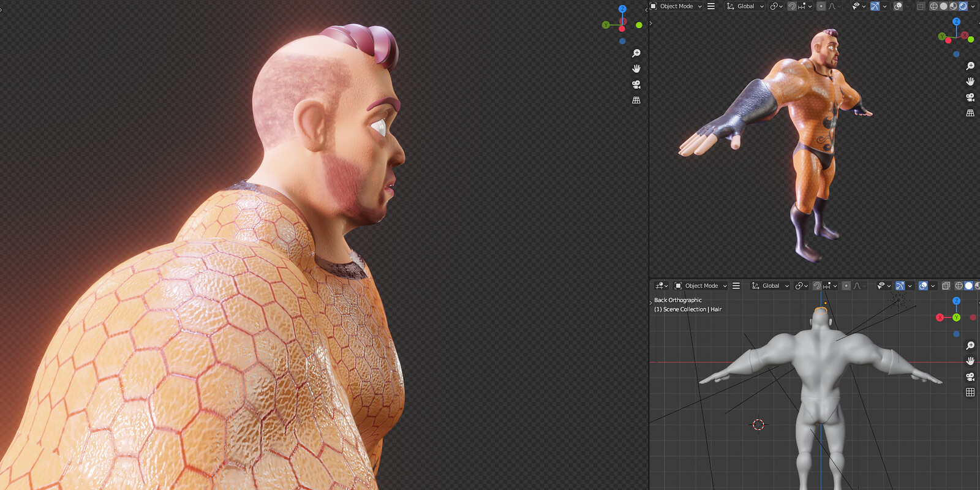Open object visibility filter dropdown in bottom-right header

pyautogui.click(x=884, y=286)
